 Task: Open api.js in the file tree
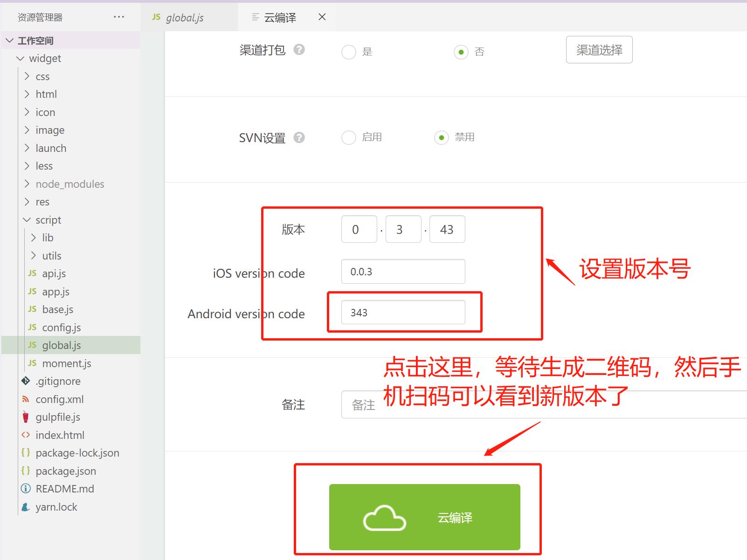click(71, 273)
